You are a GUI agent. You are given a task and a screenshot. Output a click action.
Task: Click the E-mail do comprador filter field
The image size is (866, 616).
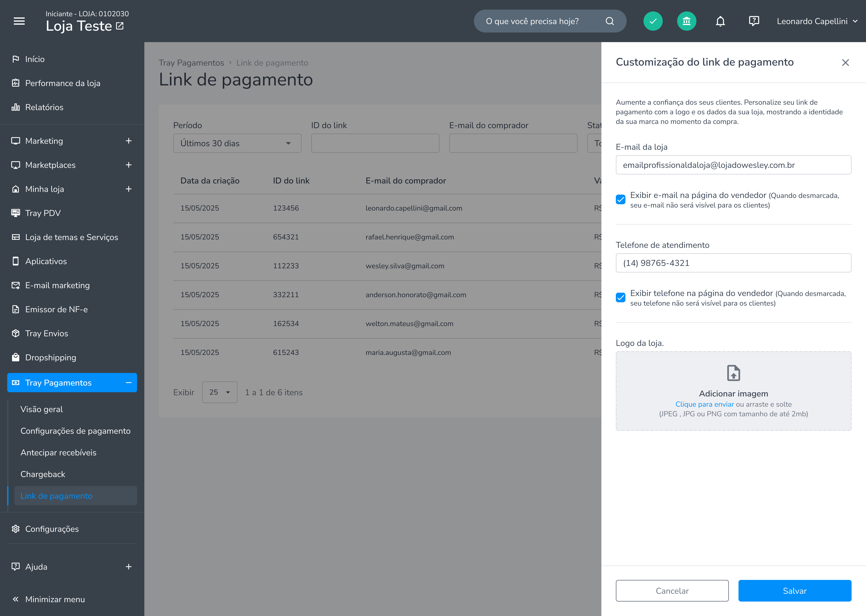click(x=513, y=143)
